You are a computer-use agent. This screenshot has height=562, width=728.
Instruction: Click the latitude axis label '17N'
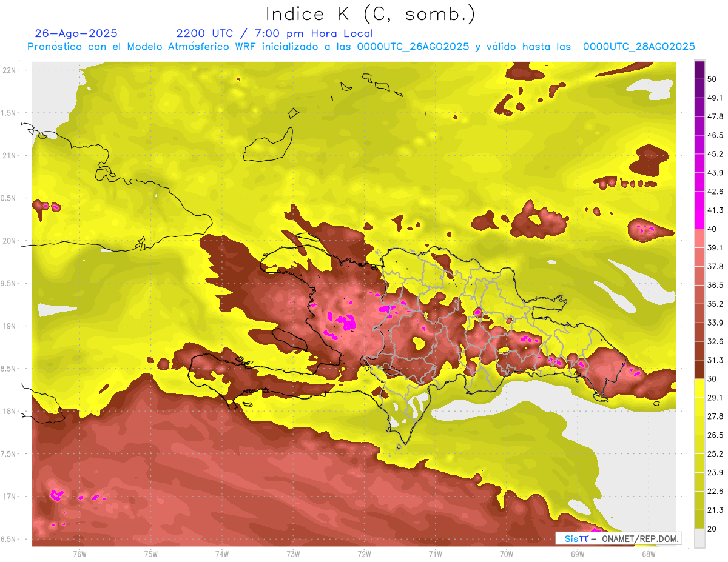tap(9, 497)
